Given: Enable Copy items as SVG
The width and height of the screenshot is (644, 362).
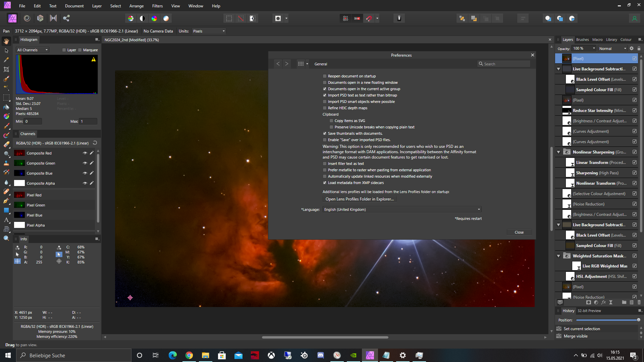Looking at the screenshot, I should pyautogui.click(x=331, y=121).
